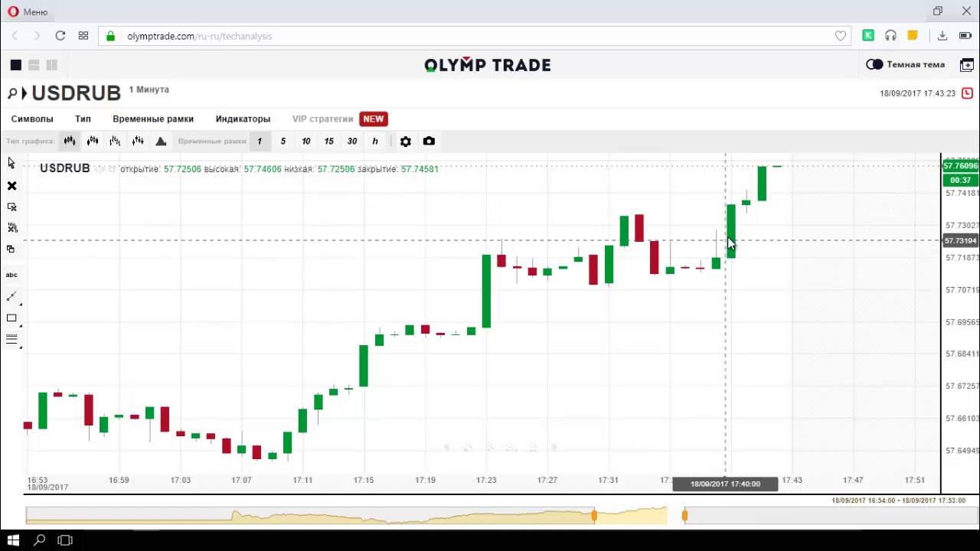The height and width of the screenshot is (551, 980).
Task: Select the cursor pointer tool
Action: click(11, 163)
